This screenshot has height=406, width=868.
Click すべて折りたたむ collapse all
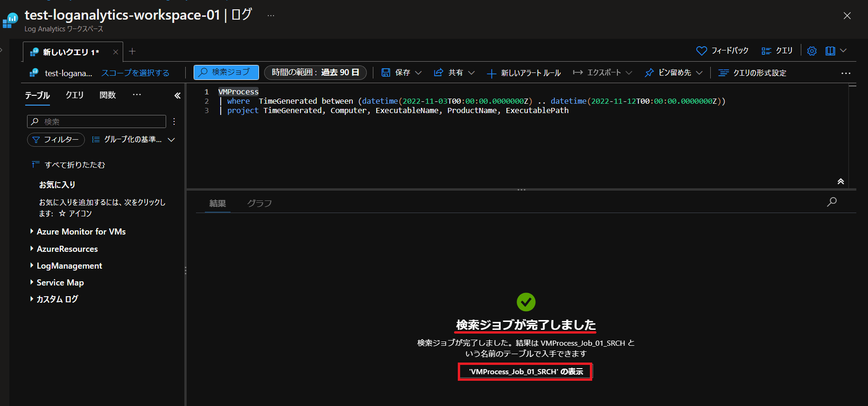click(68, 165)
